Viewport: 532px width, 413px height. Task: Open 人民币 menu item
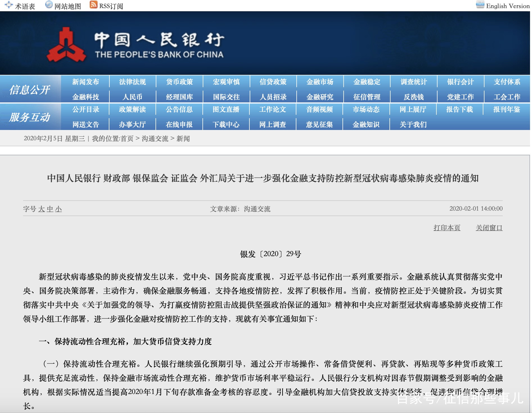tap(132, 97)
